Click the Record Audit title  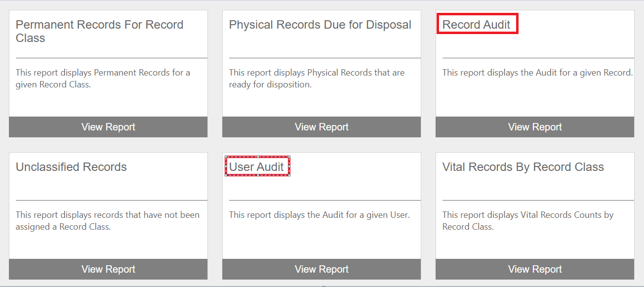click(x=476, y=25)
